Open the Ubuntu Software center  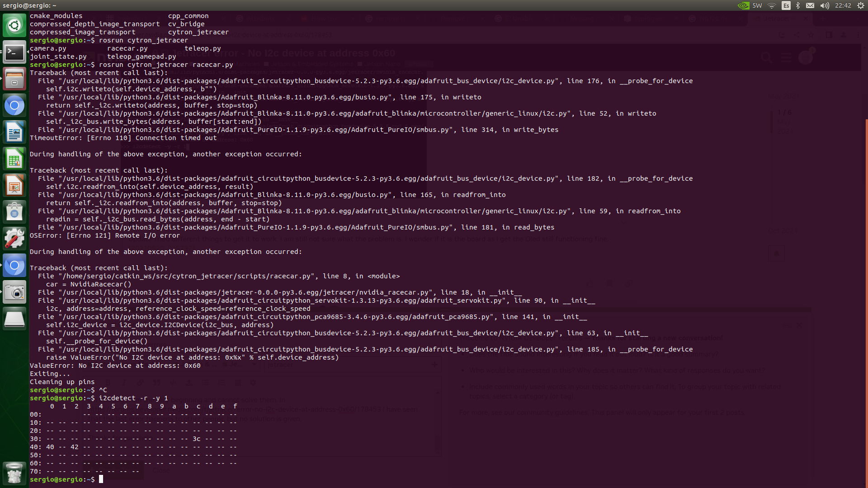tap(14, 212)
